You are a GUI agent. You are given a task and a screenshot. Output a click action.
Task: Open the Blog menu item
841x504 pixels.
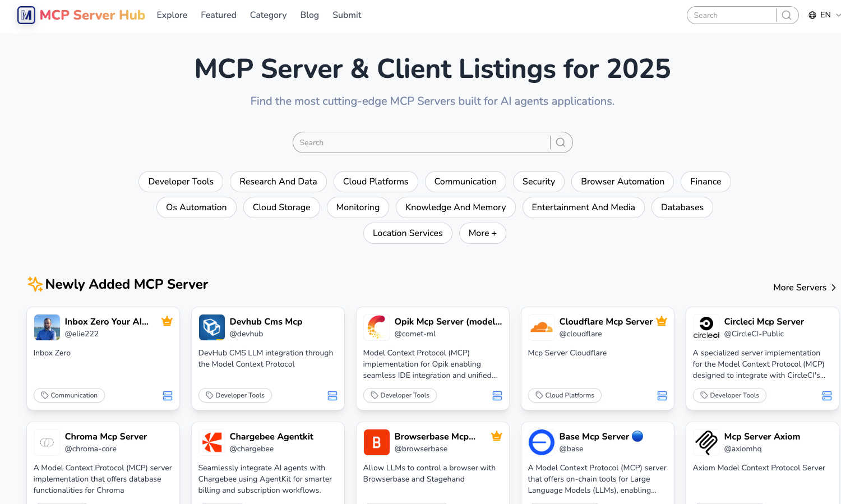(309, 15)
